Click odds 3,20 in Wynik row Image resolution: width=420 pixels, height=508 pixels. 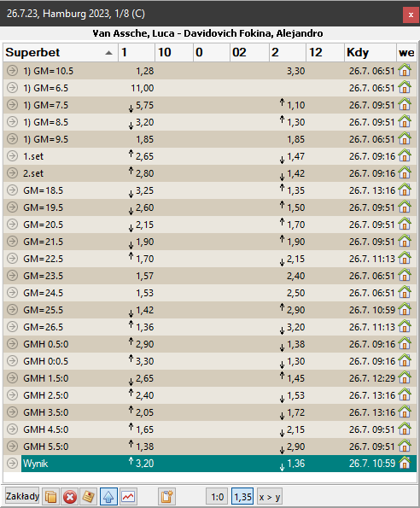(x=144, y=464)
